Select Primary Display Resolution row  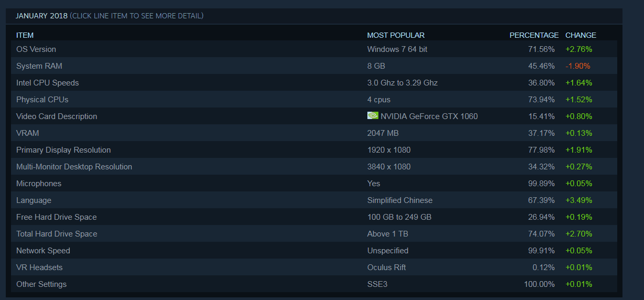coord(64,150)
